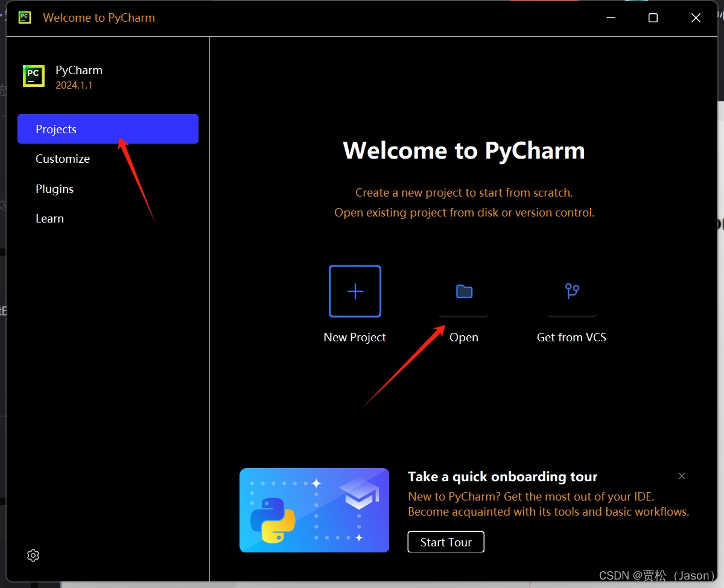This screenshot has width=724, height=588.
Task: Close the Welcome to PyCharm window
Action: 696,18
